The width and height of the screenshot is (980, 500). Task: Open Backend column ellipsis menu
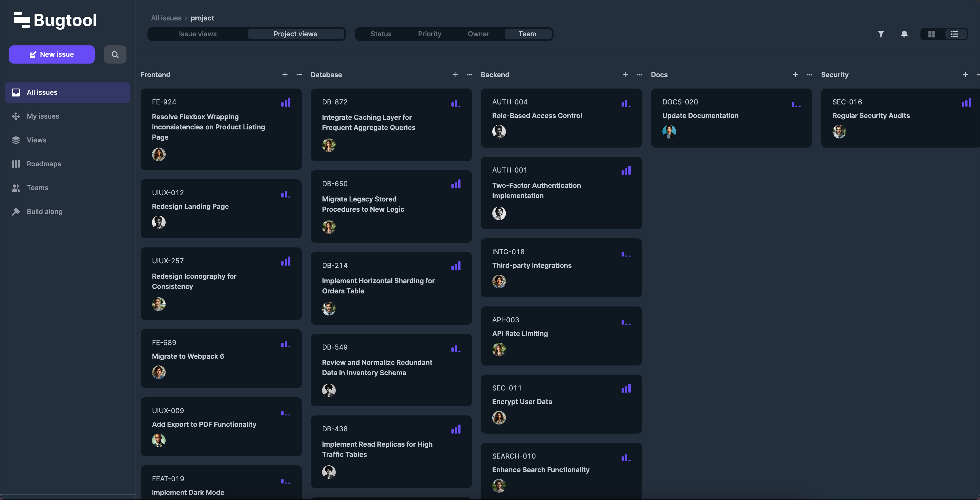tap(639, 75)
